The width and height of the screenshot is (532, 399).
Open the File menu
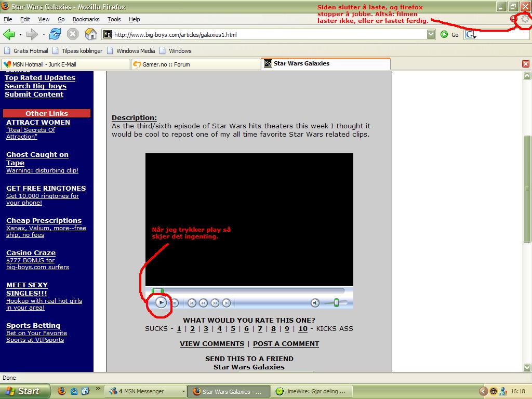coord(8,19)
